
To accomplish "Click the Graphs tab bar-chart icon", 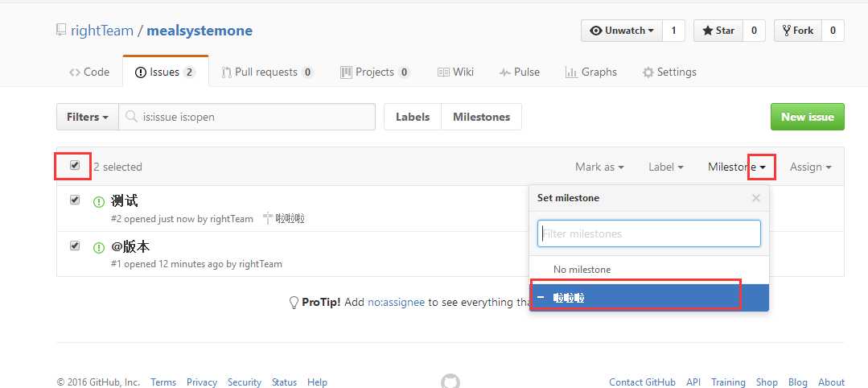I will pos(570,72).
